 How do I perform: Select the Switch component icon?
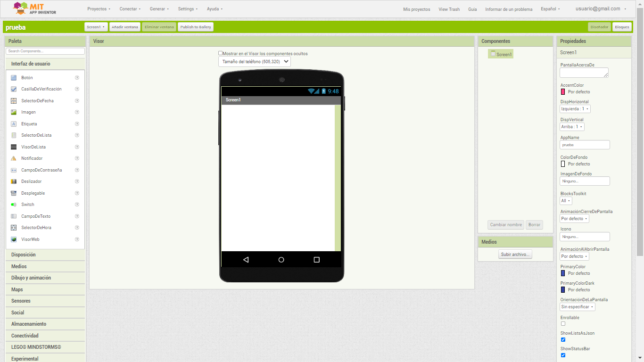(x=14, y=205)
